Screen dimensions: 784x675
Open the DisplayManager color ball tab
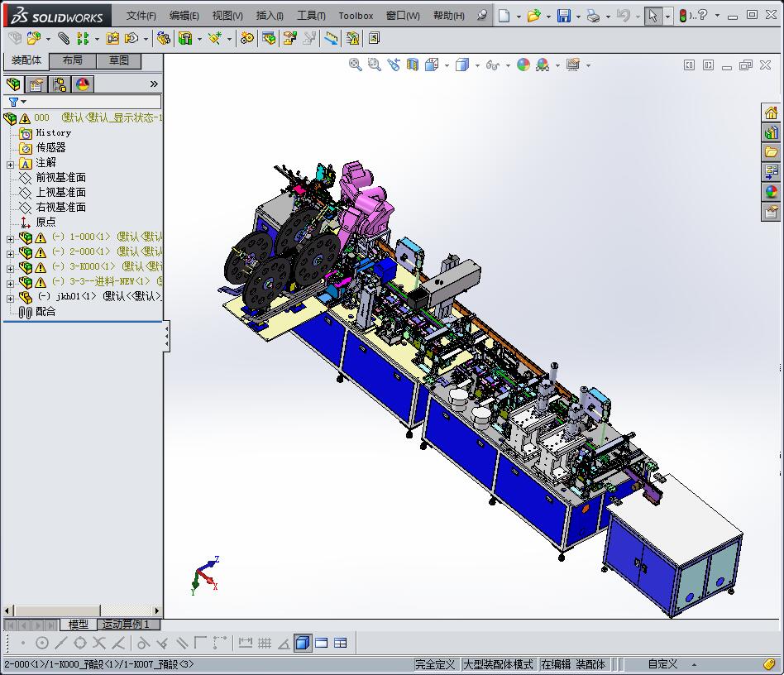(83, 84)
